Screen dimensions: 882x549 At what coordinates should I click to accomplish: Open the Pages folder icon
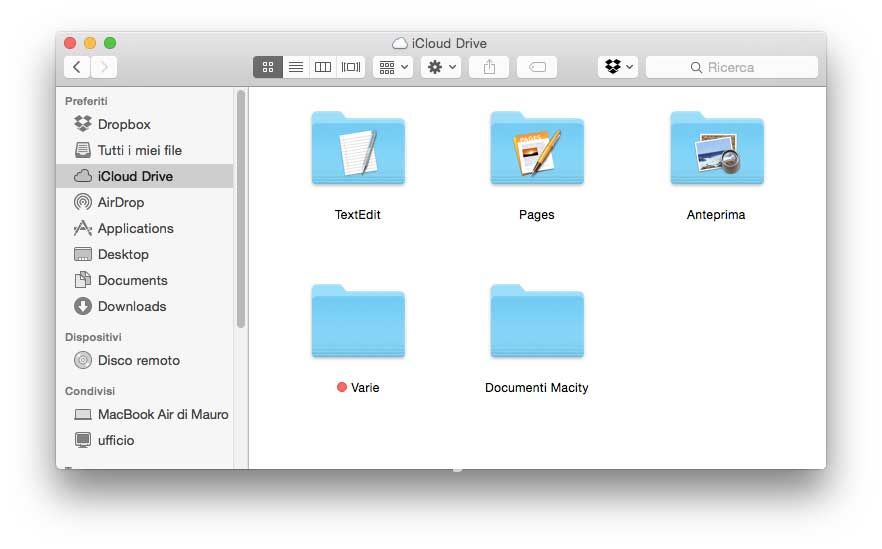(537, 148)
